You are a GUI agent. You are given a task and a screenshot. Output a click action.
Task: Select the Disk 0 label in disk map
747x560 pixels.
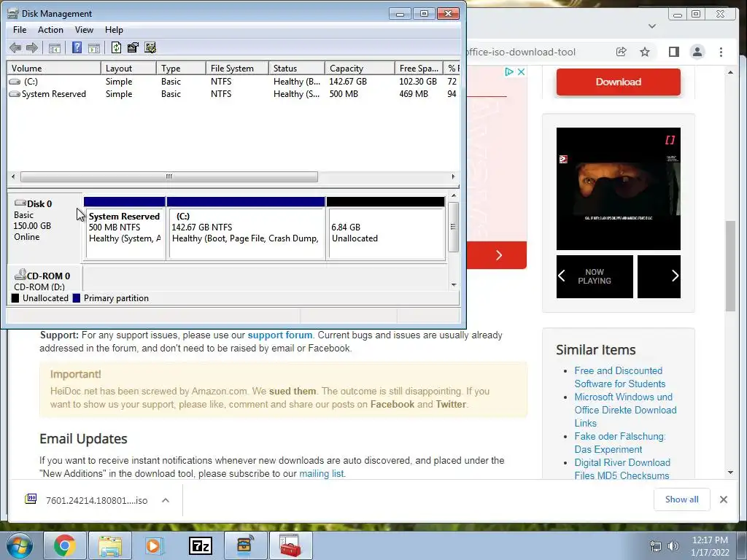(x=39, y=204)
